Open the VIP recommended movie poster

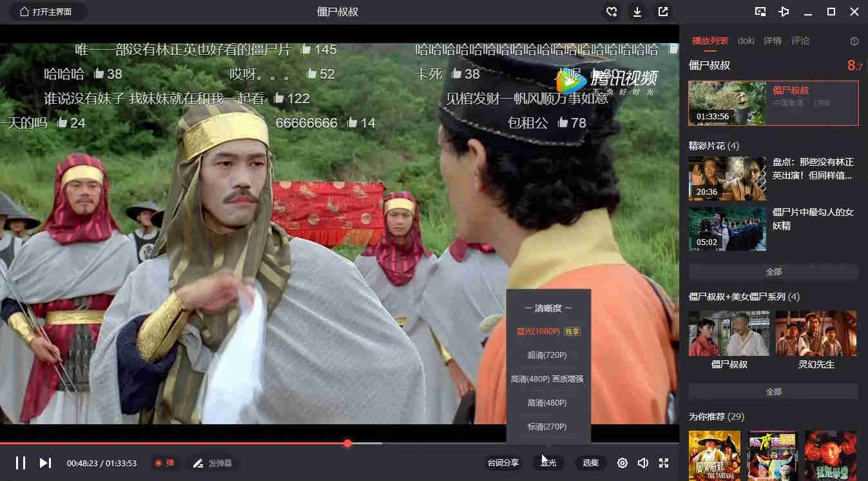(773, 455)
